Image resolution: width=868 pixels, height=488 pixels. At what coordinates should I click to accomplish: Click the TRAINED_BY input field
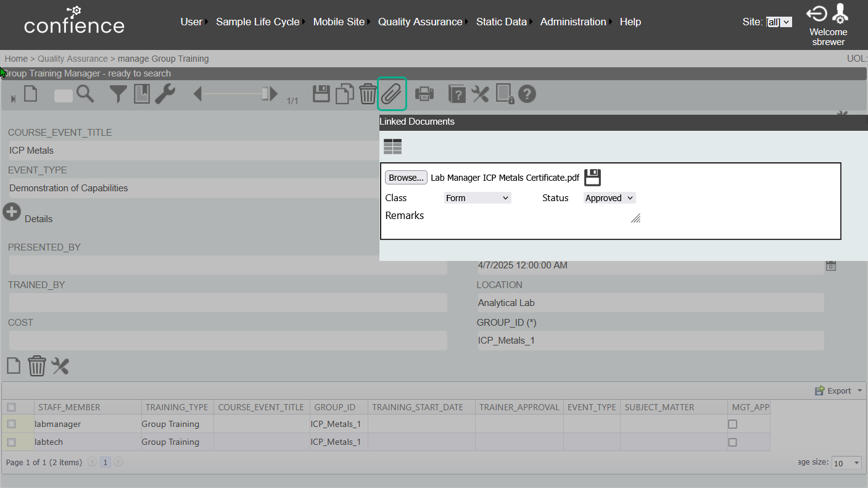point(228,303)
